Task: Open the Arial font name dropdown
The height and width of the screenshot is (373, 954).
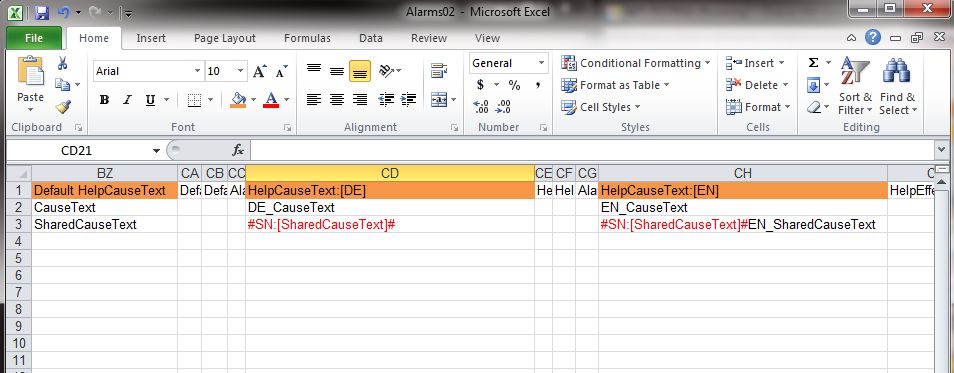Action: pyautogui.click(x=197, y=71)
